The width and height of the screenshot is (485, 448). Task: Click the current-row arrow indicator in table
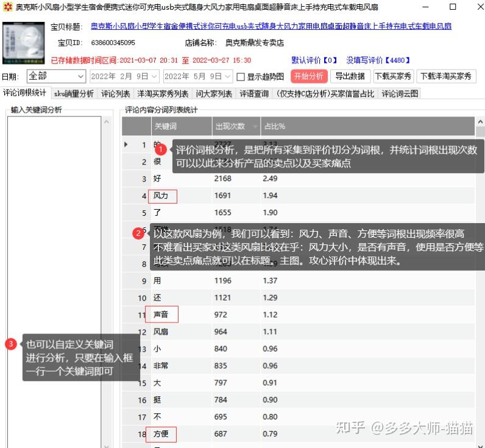(126, 144)
